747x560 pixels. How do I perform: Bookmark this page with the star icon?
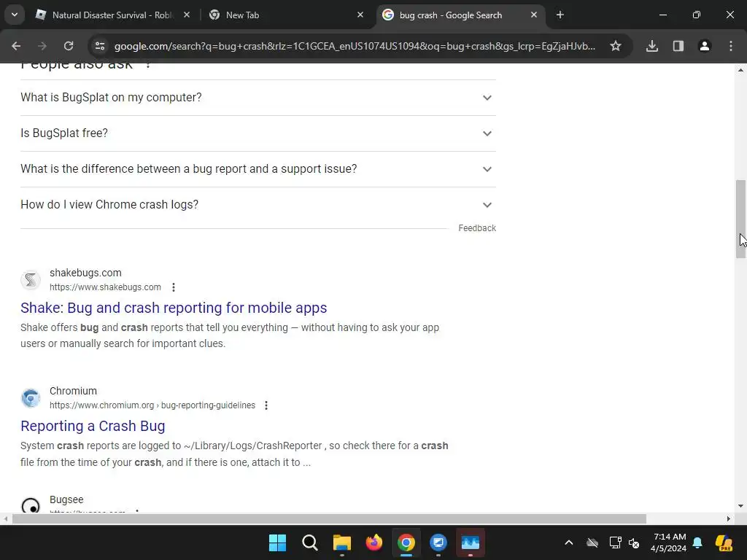pos(616,46)
